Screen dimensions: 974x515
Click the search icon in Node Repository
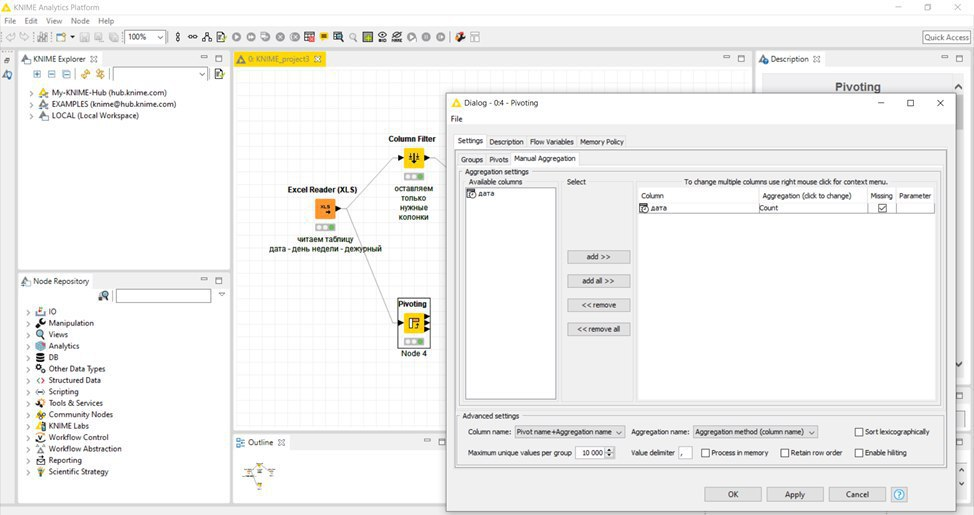(104, 296)
